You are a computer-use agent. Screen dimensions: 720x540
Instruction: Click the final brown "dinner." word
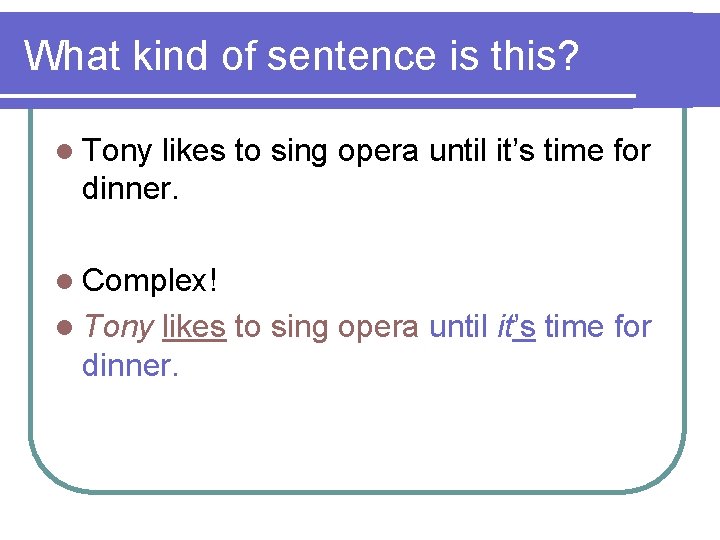tap(131, 364)
